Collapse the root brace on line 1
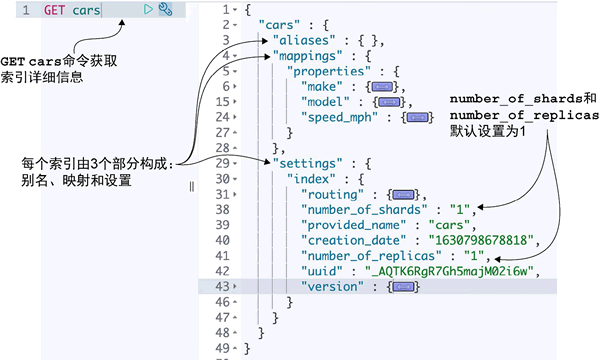This screenshot has width=600, height=360. pyautogui.click(x=235, y=10)
